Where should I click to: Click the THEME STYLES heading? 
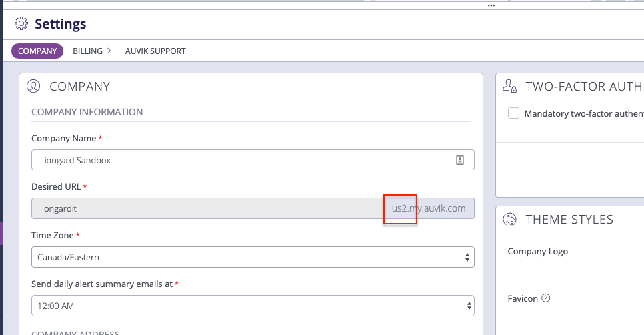(569, 220)
